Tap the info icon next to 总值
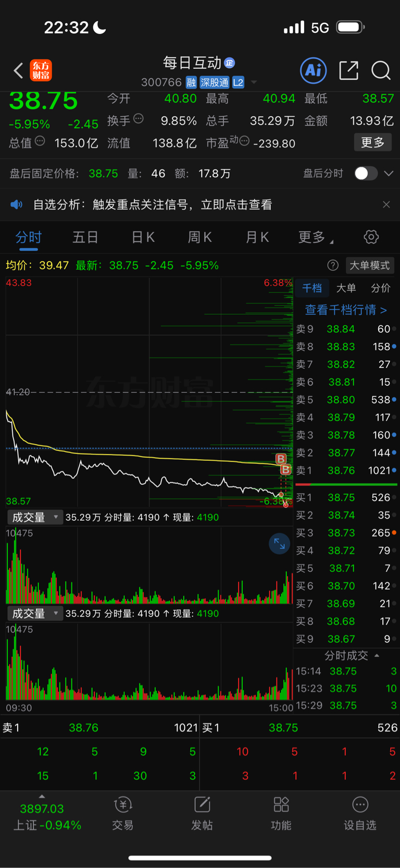 point(40,141)
